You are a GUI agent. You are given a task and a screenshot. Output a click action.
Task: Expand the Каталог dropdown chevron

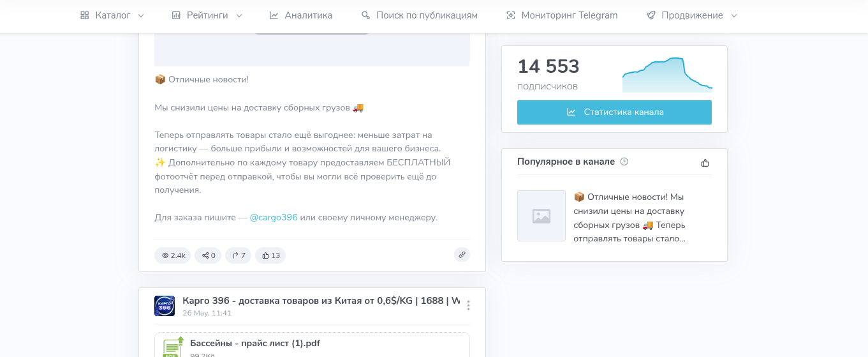(141, 15)
